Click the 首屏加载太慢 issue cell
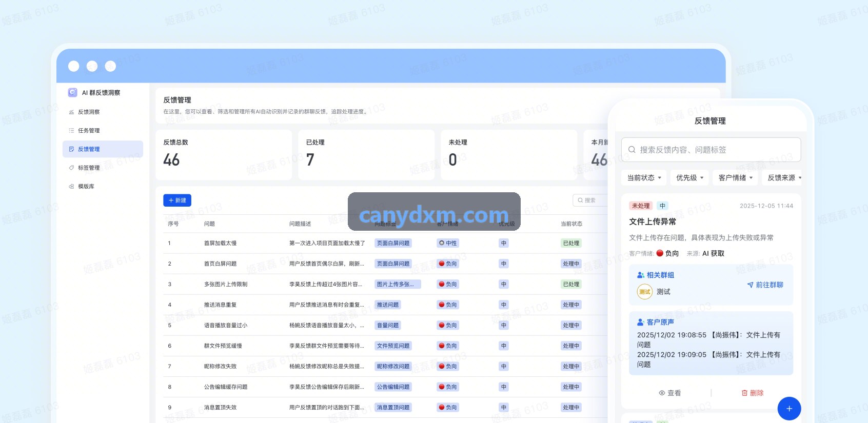868x423 pixels. [220, 244]
